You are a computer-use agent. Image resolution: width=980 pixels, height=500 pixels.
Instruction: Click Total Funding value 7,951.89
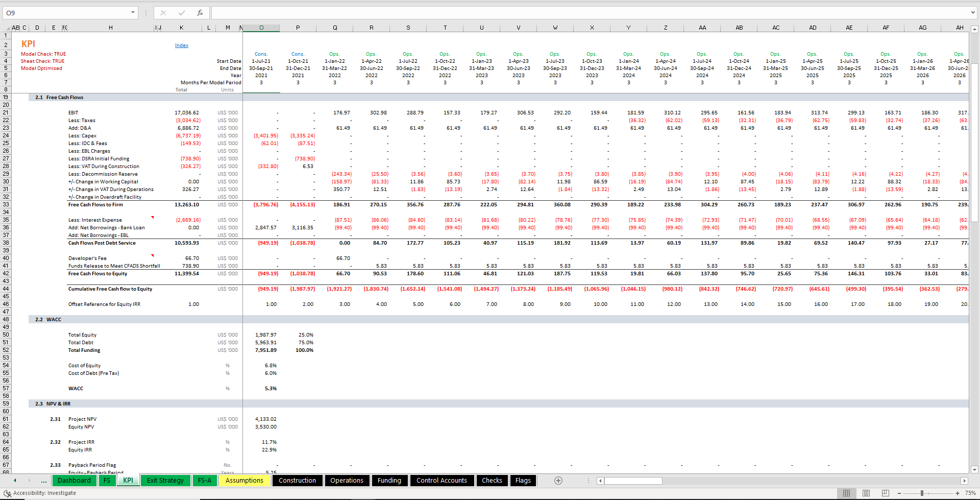(266, 350)
